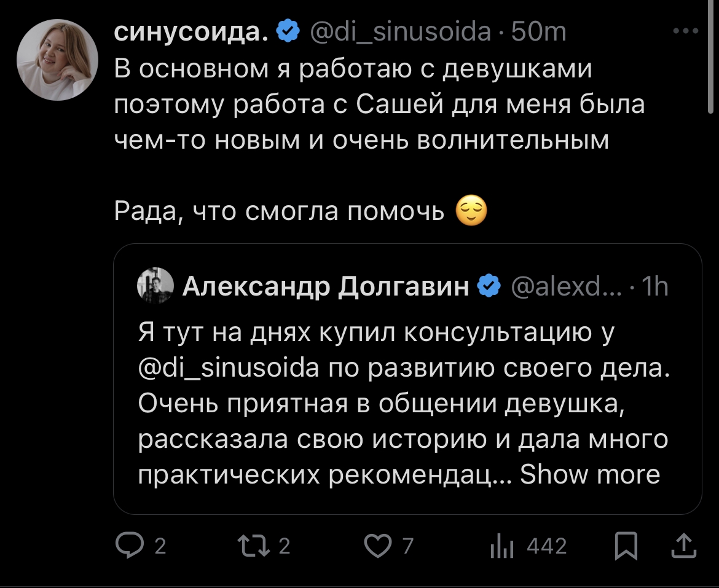The image size is (719, 588).
Task: Click the 1h quoted tweet timestamp
Action: pyautogui.click(x=655, y=286)
